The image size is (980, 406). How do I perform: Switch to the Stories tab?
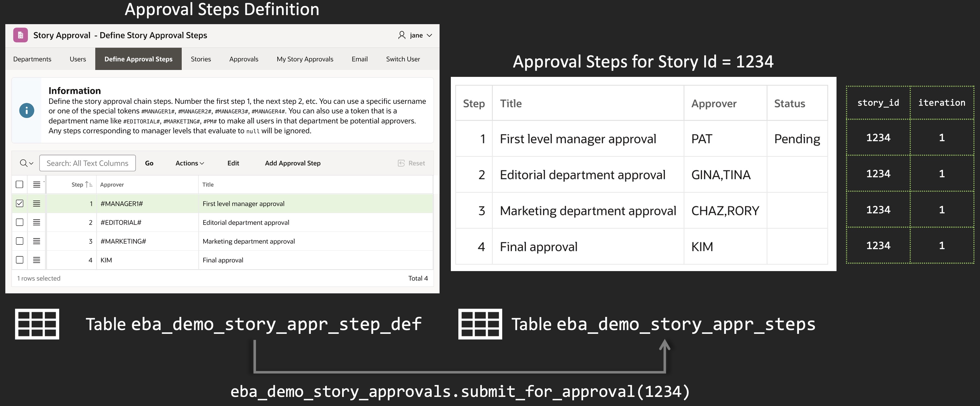[x=201, y=59]
